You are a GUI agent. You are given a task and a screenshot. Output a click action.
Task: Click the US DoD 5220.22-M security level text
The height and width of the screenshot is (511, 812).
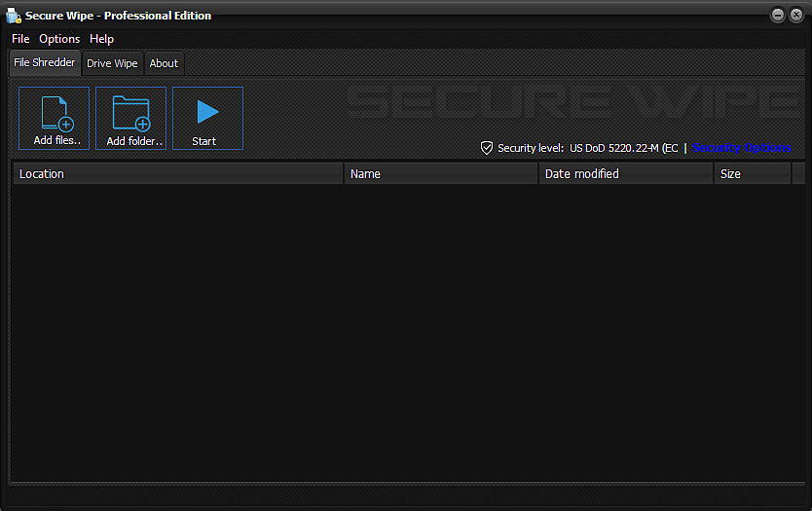pyautogui.click(x=623, y=148)
